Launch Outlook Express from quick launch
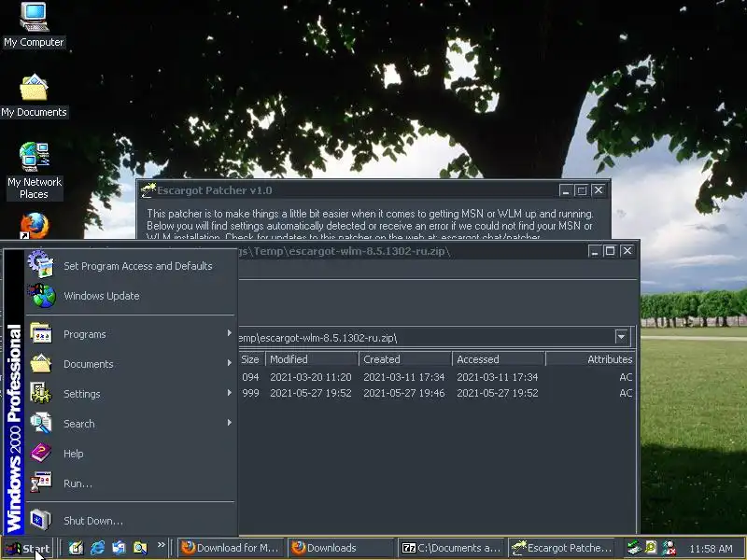This screenshot has width=747, height=560. click(119, 548)
